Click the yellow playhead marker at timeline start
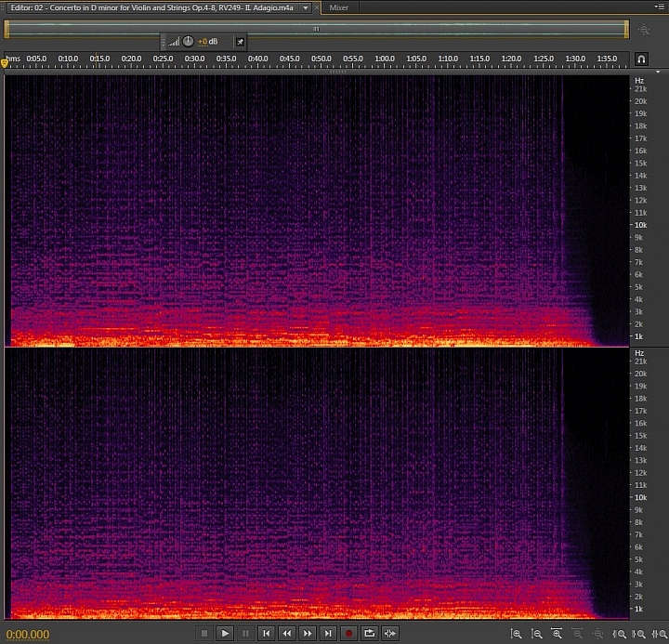This screenshot has width=669, height=644. click(5, 63)
